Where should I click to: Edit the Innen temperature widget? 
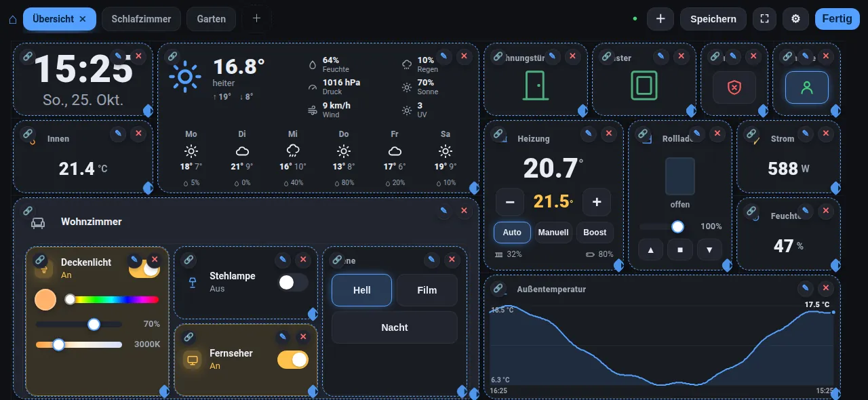coord(118,134)
